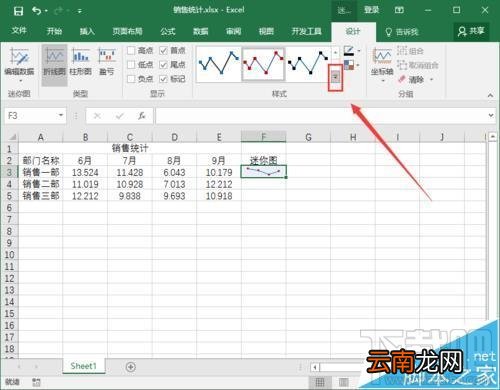Image resolution: width=500 pixels, height=390 pixels.
Task: Switch to the Sheet1 tab
Action: (83, 366)
